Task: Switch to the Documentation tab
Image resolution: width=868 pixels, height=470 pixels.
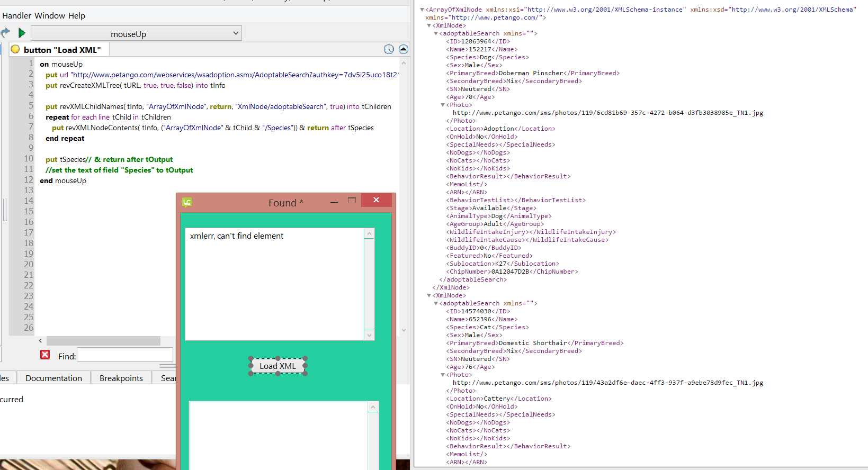Action: 53,378
